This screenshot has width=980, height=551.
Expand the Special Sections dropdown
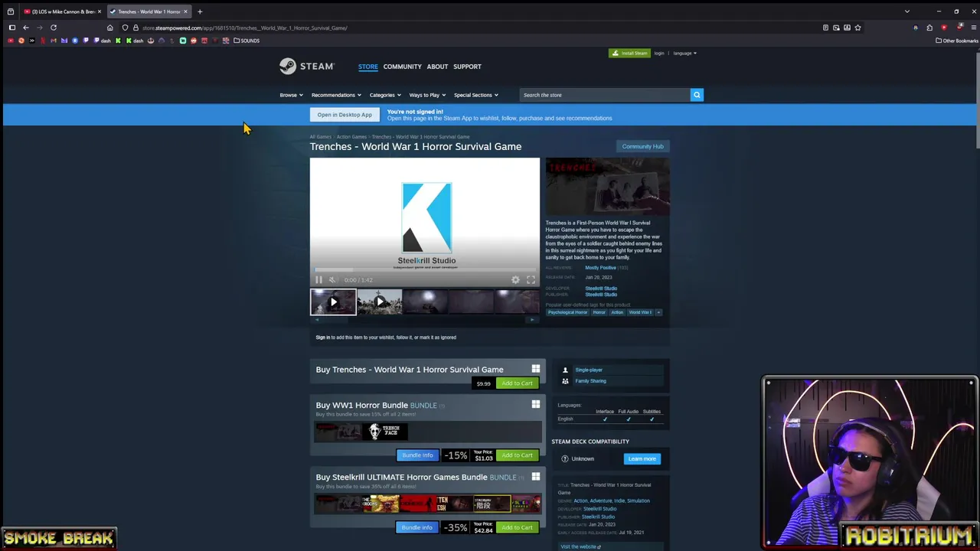[475, 95]
